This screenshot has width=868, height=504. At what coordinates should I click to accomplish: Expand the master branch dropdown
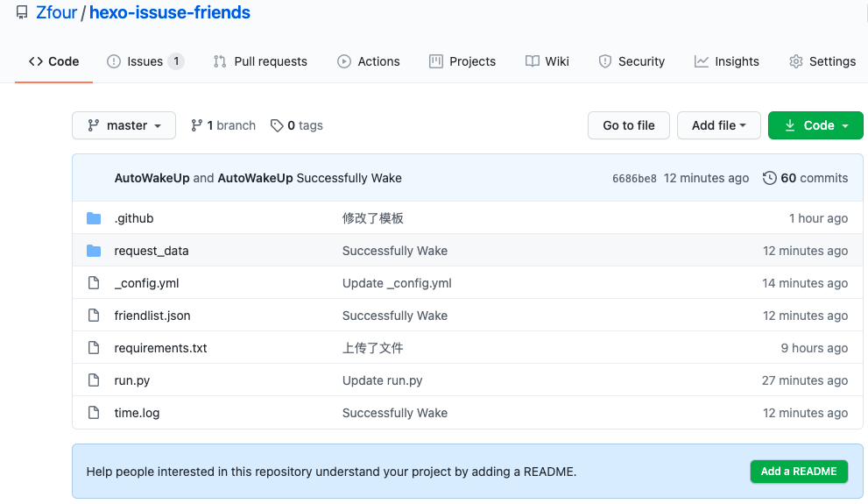click(124, 125)
